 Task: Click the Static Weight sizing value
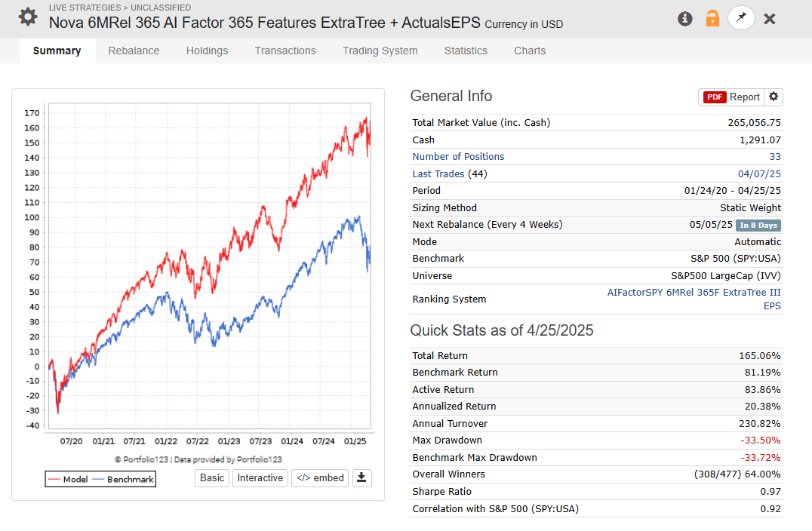tap(750, 207)
